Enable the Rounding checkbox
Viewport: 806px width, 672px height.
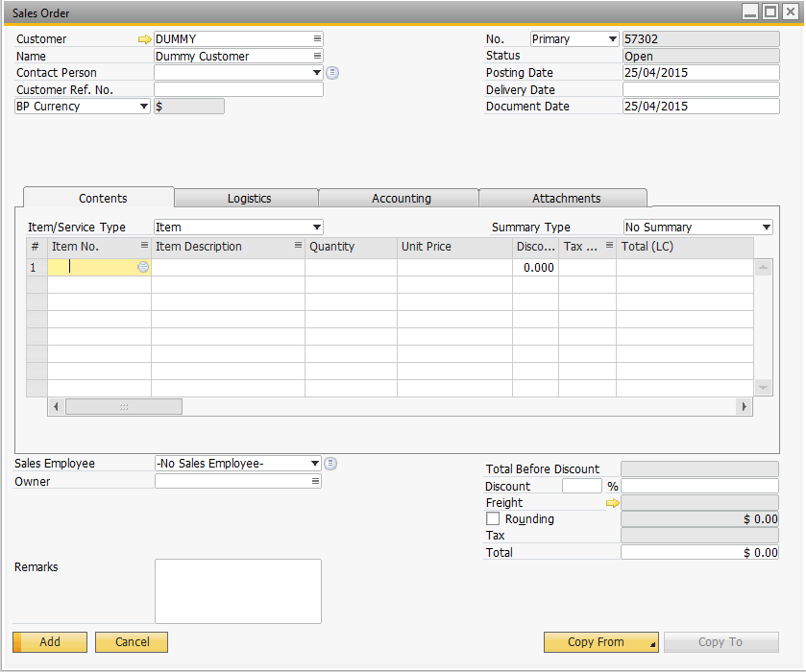[x=493, y=518]
